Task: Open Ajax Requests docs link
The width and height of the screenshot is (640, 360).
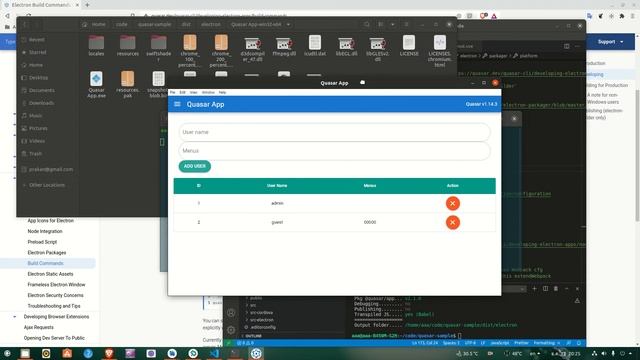Action: [x=38, y=327]
